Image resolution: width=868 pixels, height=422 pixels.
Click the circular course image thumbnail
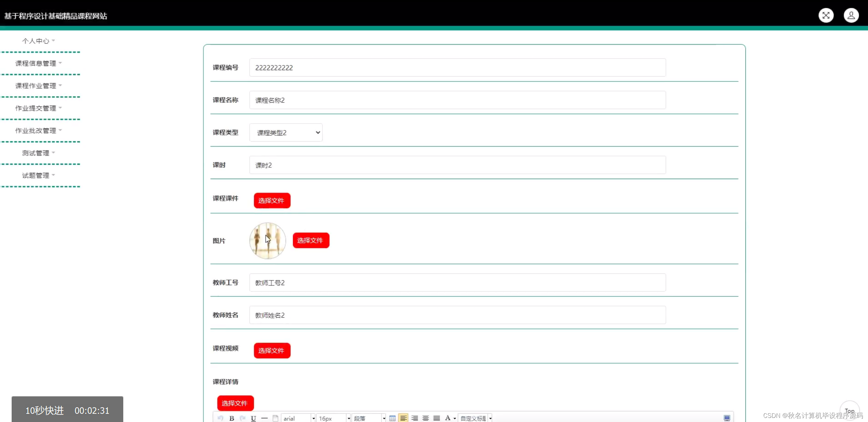coord(267,241)
